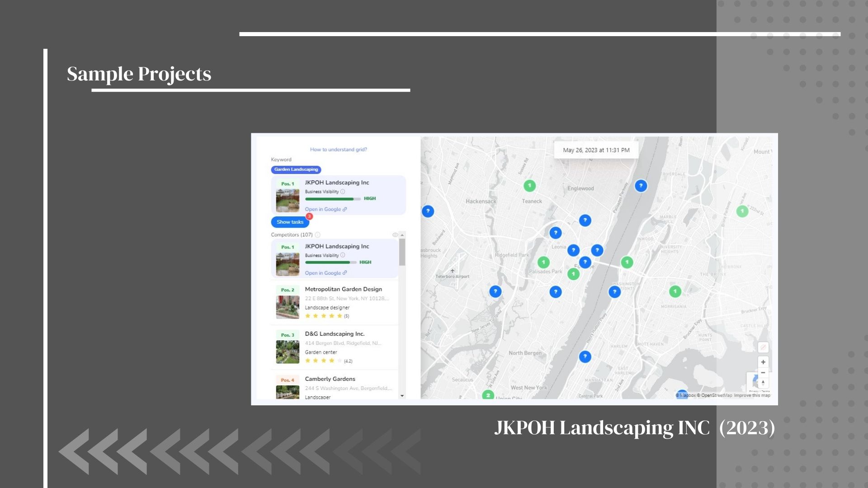The width and height of the screenshot is (868, 488).
Task: Toggle competitors visibility with the eye icon
Action: coord(395,235)
